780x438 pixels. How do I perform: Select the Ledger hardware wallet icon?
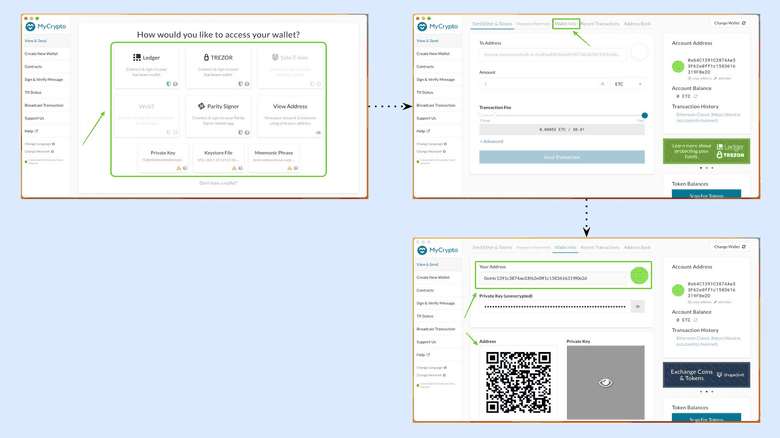point(137,58)
